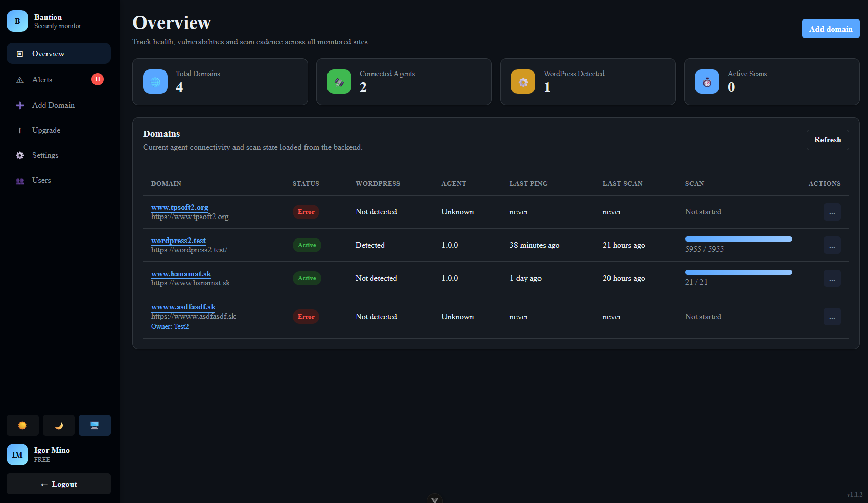Click the Users people icon
Viewport: 868px width, 503px height.
(x=20, y=181)
